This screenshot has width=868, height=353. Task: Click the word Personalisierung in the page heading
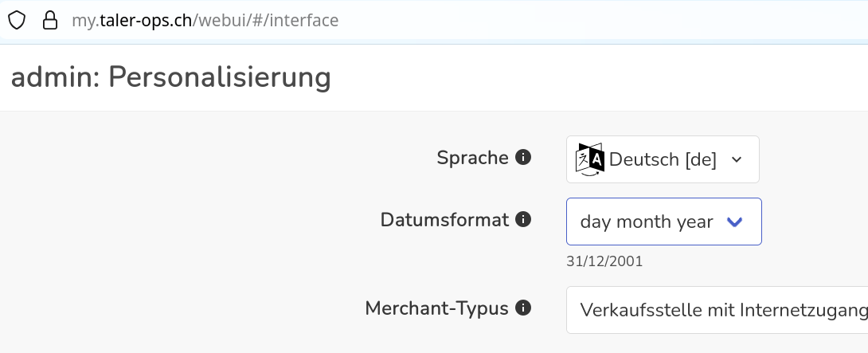[x=220, y=77]
